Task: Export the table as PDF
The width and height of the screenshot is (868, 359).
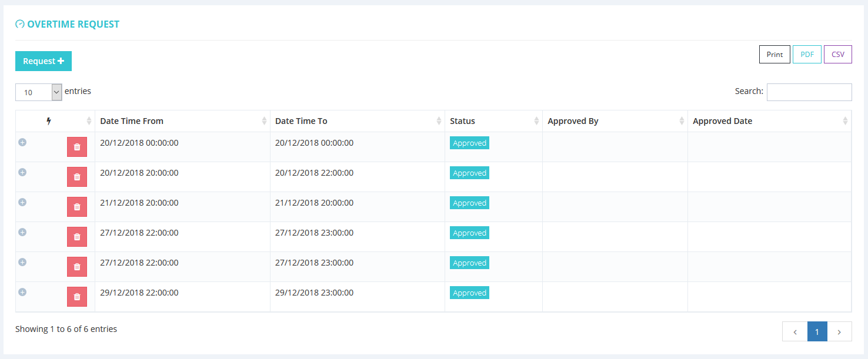Action: pos(807,55)
